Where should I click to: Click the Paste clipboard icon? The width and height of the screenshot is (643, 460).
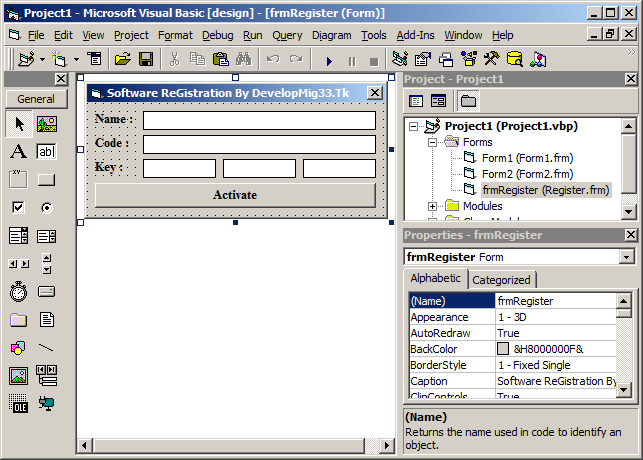coord(221,59)
